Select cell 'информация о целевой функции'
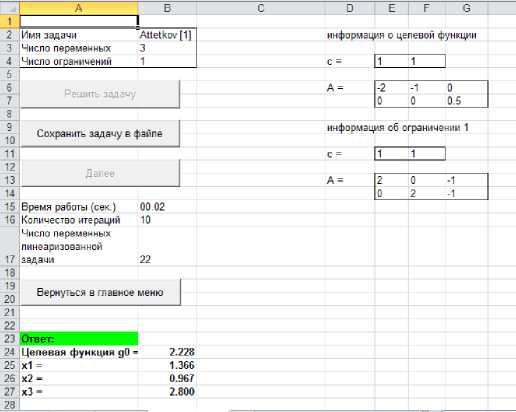Screen dimensions: 516x412 [401, 35]
